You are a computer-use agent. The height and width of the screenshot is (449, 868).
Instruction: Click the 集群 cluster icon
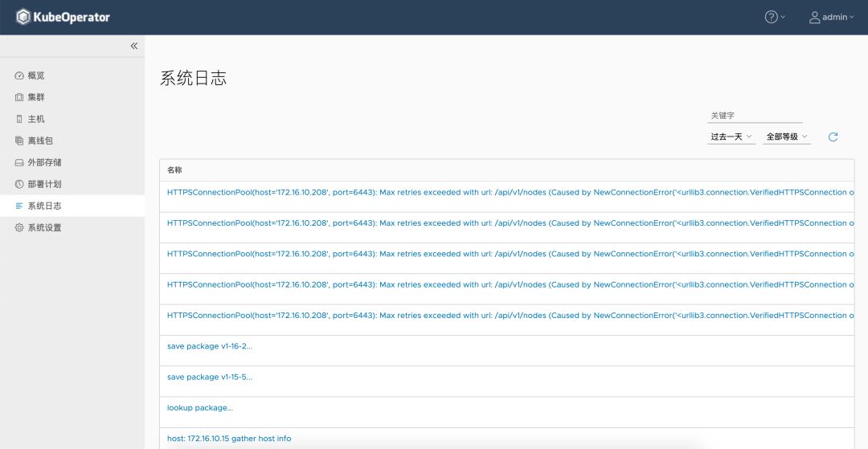click(x=19, y=97)
